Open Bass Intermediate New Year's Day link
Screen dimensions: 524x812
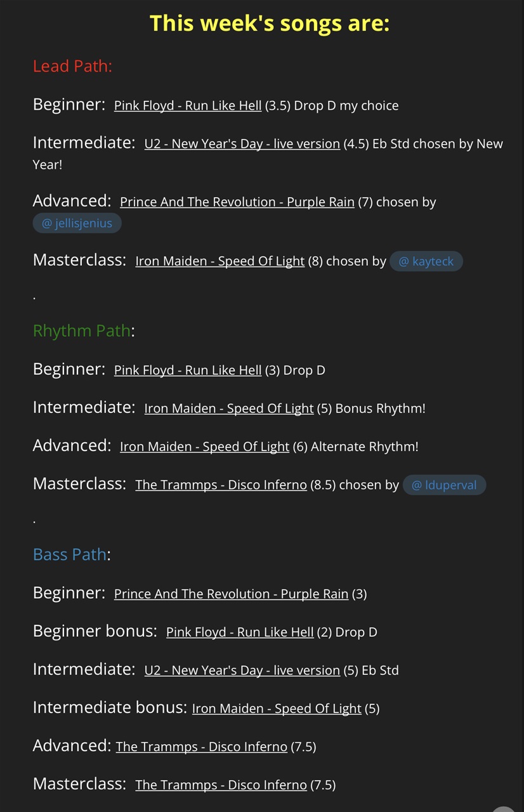pyautogui.click(x=242, y=670)
